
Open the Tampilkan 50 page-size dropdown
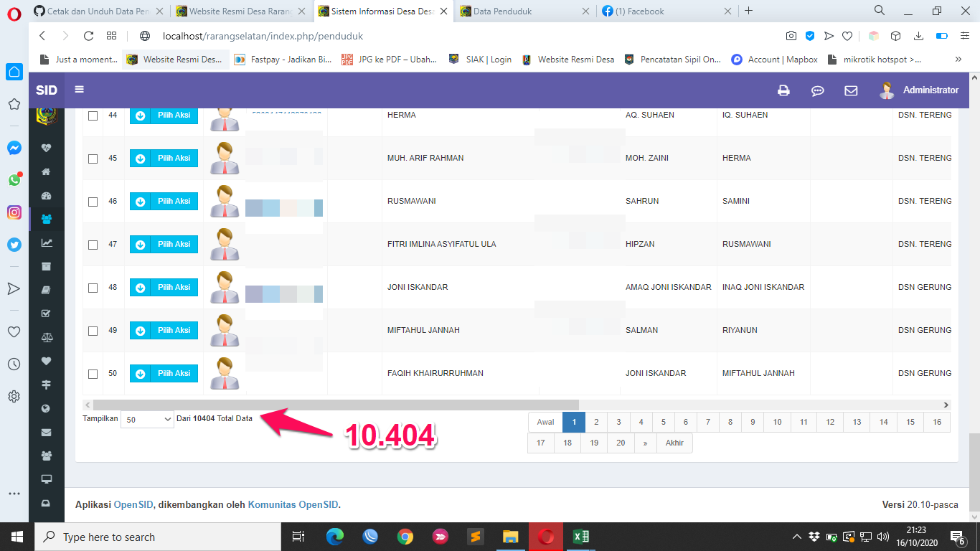[146, 418]
